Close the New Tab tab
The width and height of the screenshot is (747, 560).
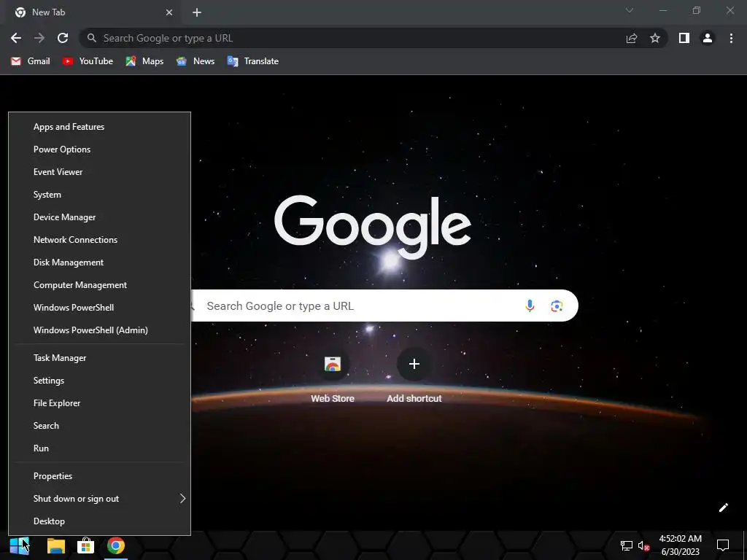click(169, 12)
